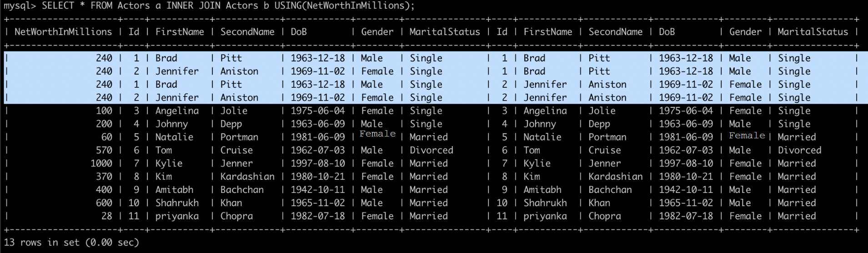868x253 pixels.
Task: Click the net worth value 60
Action: (x=107, y=137)
